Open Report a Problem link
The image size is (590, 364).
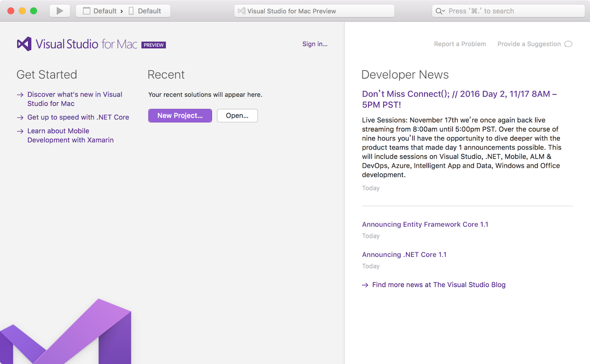pos(460,44)
